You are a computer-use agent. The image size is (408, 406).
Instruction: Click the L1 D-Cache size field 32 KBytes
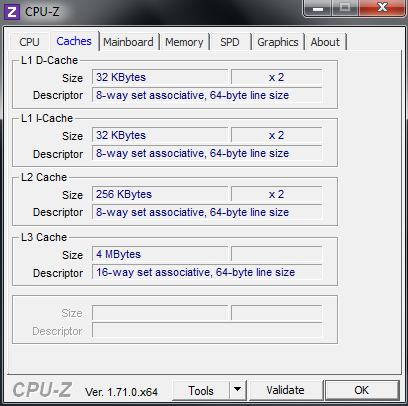pyautogui.click(x=160, y=77)
